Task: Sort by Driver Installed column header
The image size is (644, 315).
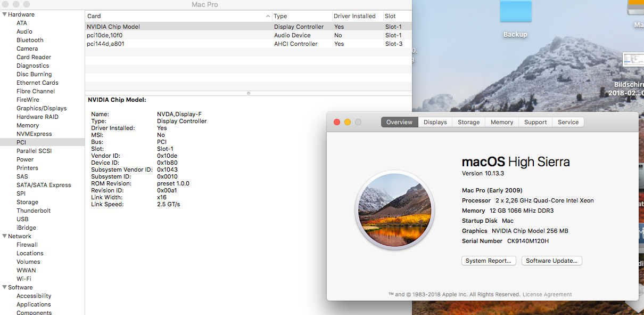Action: coord(357,16)
